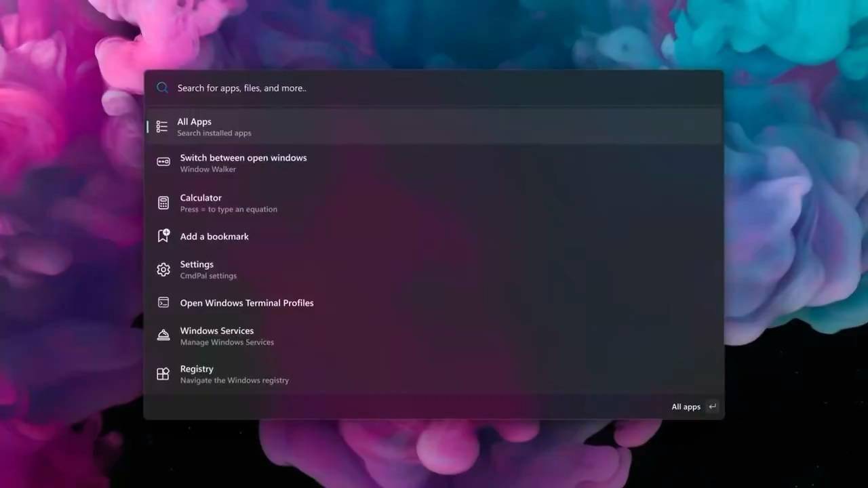
Task: Click 'Search installed apps' subtitle
Action: coord(214,134)
